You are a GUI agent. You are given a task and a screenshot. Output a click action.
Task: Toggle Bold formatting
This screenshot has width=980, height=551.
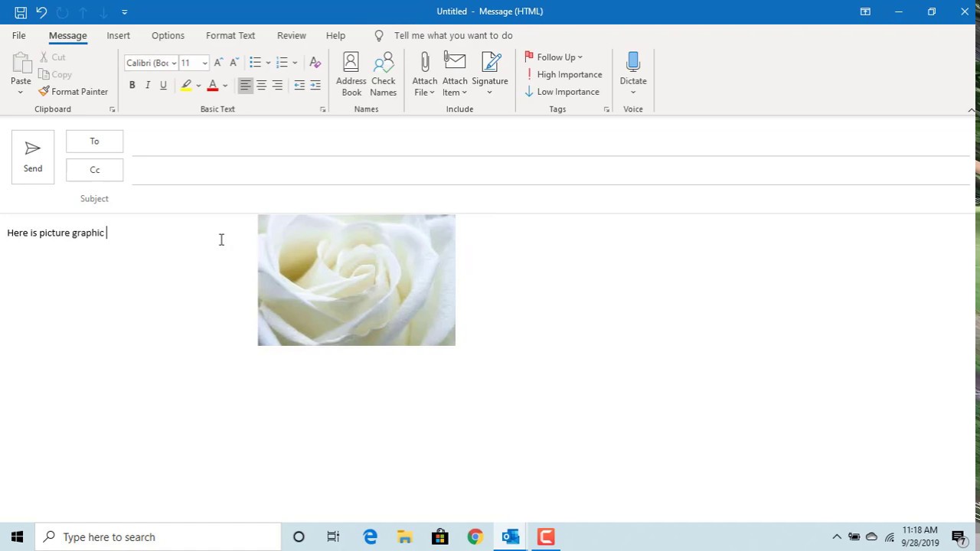tap(132, 85)
